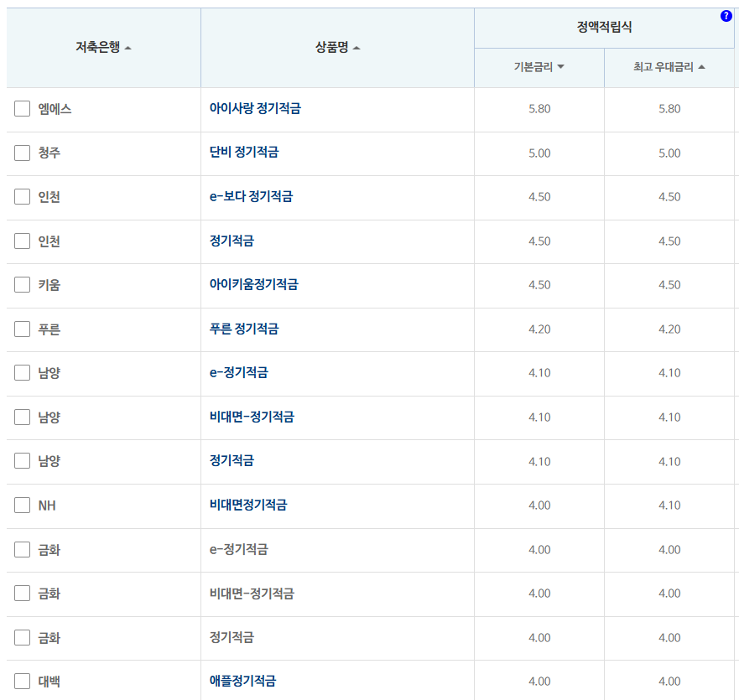Open 아이사랑 정기적금 product link
Viewport: 739px width, 700px height.
(x=255, y=108)
